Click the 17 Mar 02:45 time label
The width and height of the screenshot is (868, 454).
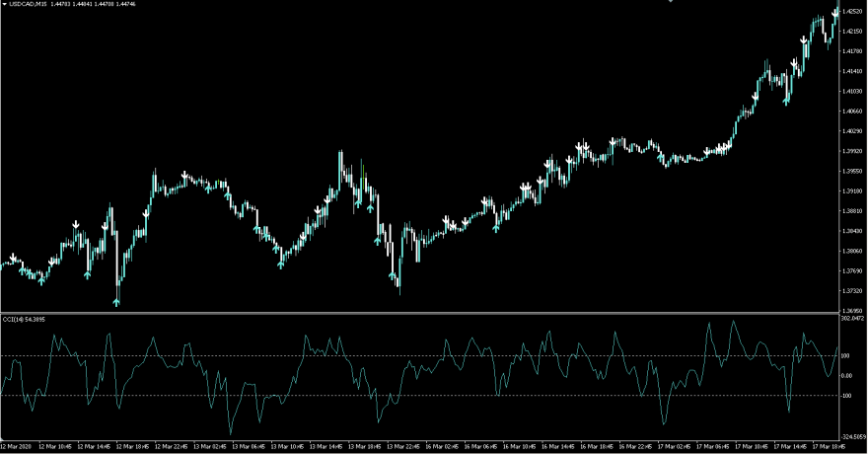pyautogui.click(x=675, y=446)
